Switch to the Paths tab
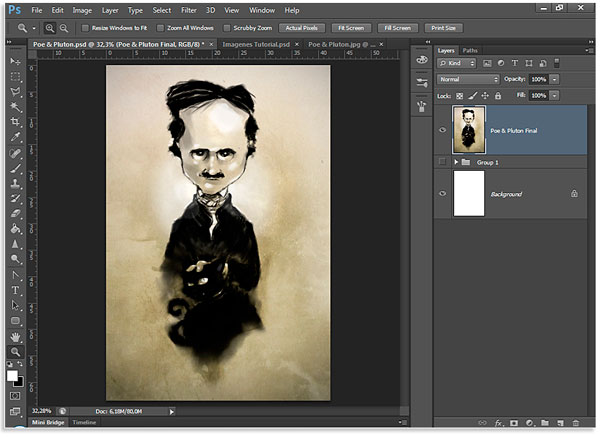This screenshot has height=437, width=600. (x=470, y=51)
